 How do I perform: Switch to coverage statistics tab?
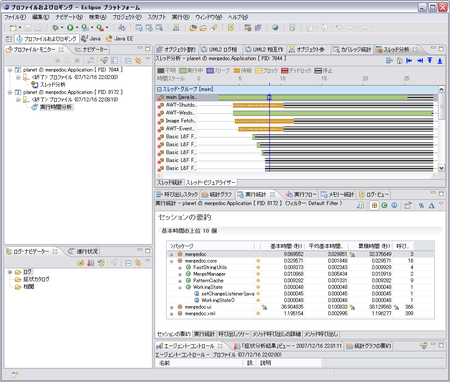click(x=352, y=50)
